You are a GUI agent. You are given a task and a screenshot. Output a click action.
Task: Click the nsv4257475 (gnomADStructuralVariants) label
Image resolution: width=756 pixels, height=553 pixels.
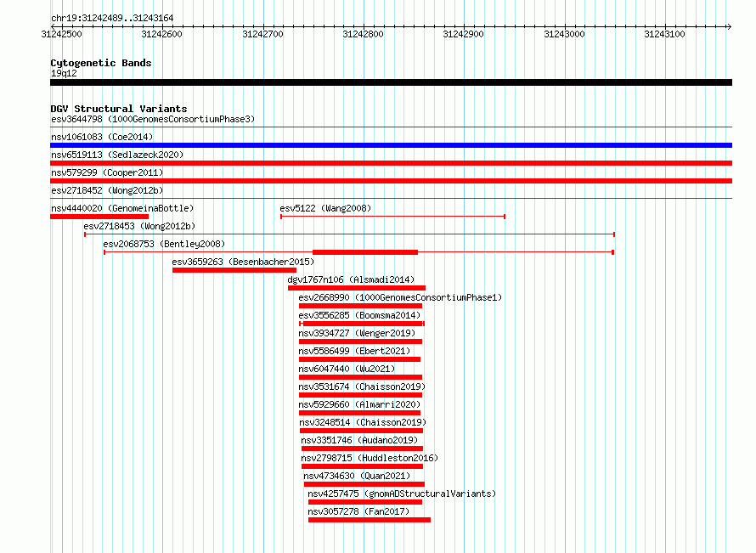point(402,494)
